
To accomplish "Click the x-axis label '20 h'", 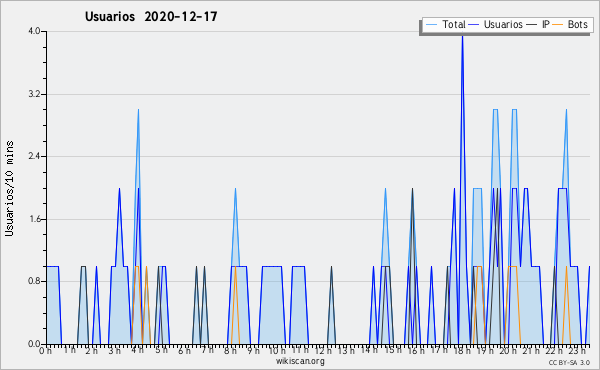I will pyautogui.click(x=509, y=351).
